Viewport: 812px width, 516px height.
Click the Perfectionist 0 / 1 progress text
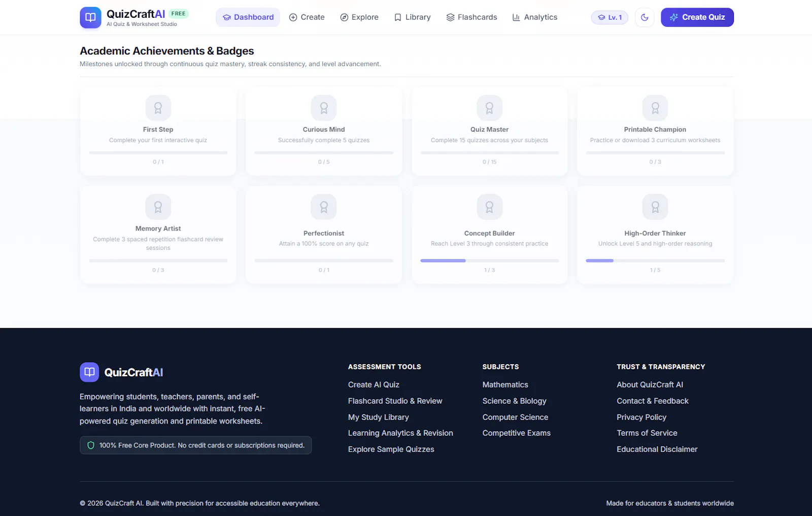[324, 270]
